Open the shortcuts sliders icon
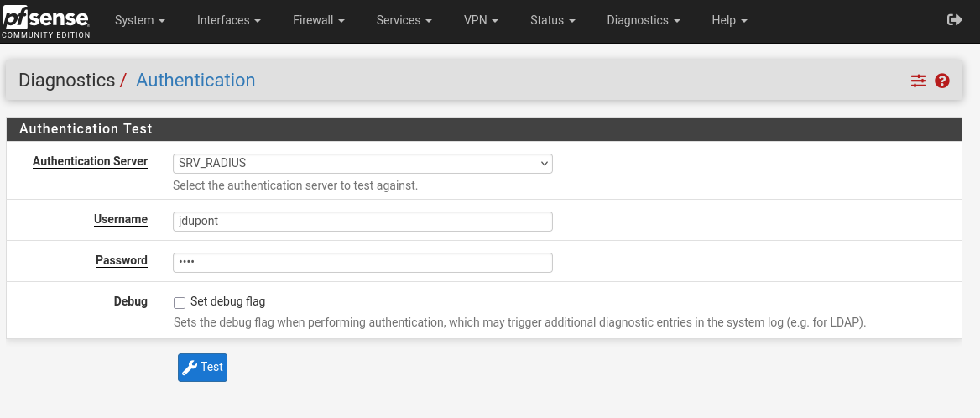Image resolution: width=980 pixels, height=418 pixels. (919, 81)
